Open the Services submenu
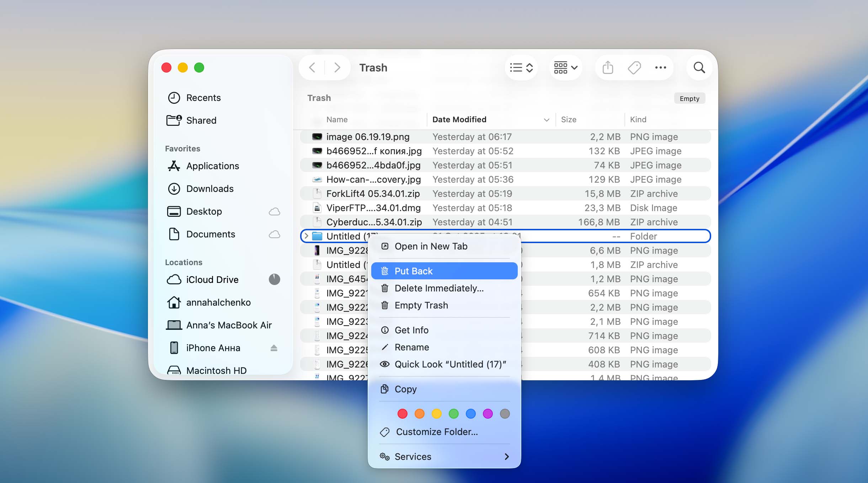The width and height of the screenshot is (868, 483). [x=413, y=457]
